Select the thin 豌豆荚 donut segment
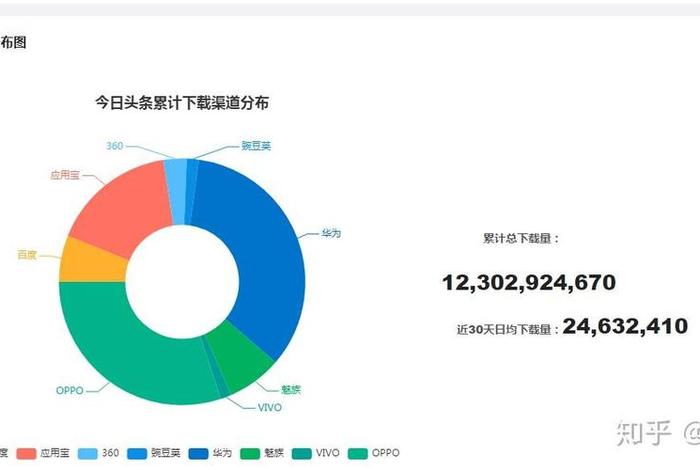This screenshot has height=470, width=700. click(190, 192)
